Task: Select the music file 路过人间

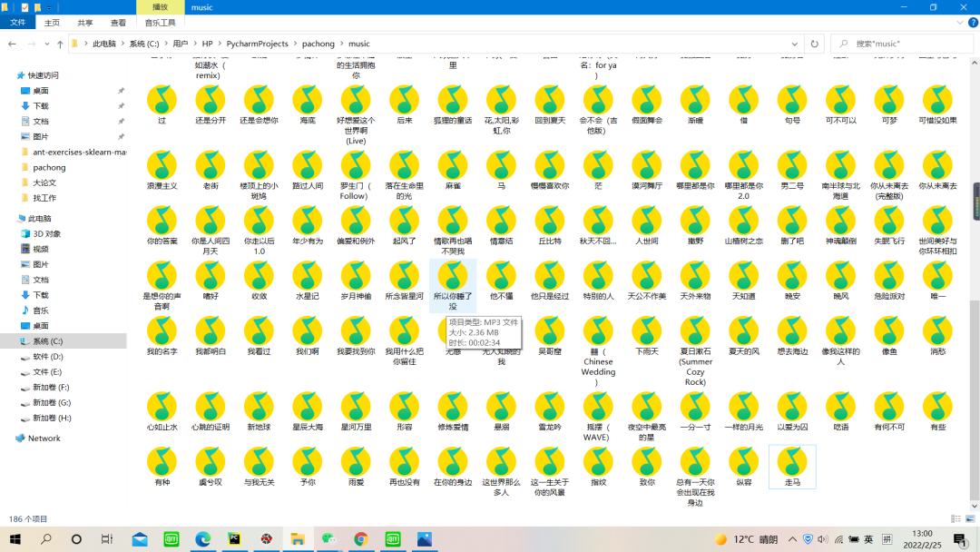Action: (308, 170)
